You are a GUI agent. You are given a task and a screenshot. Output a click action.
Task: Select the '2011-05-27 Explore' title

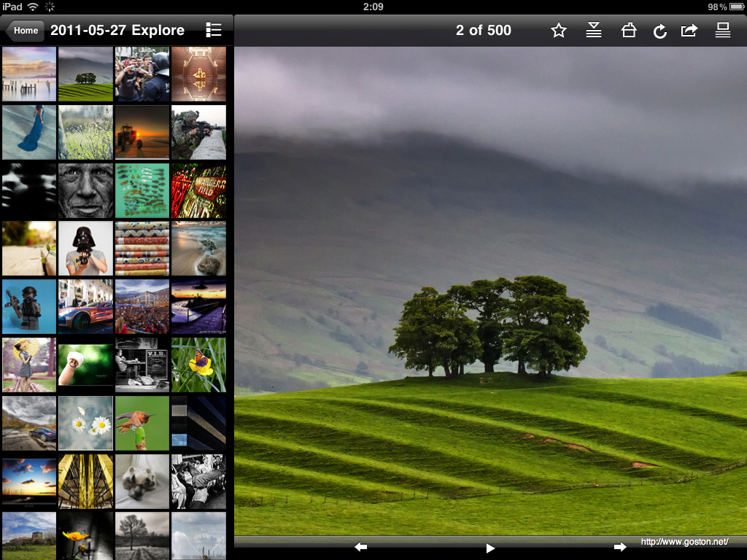pos(117,30)
